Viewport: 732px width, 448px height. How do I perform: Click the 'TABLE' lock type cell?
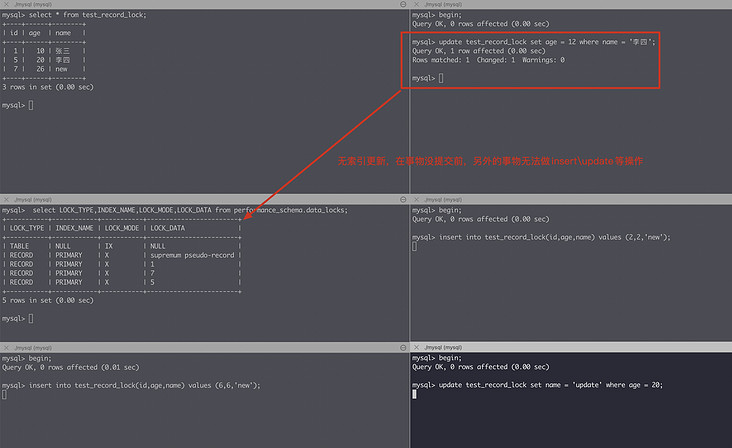[19, 246]
